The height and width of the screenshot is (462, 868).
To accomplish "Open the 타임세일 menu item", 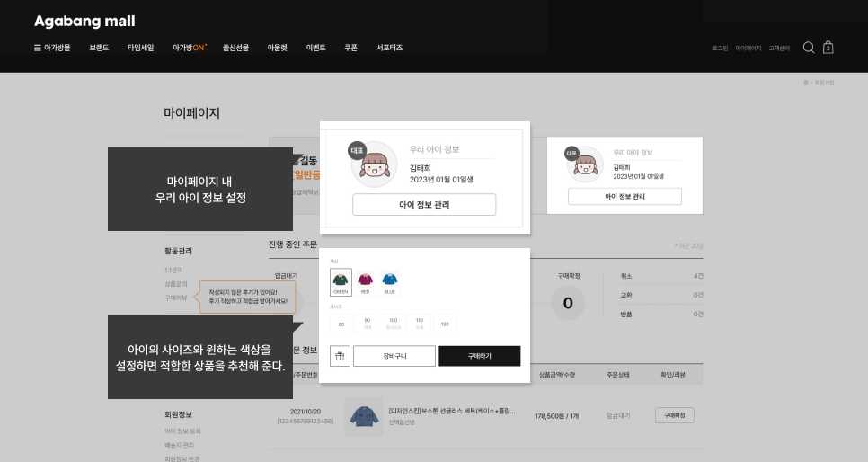I will click(x=140, y=48).
